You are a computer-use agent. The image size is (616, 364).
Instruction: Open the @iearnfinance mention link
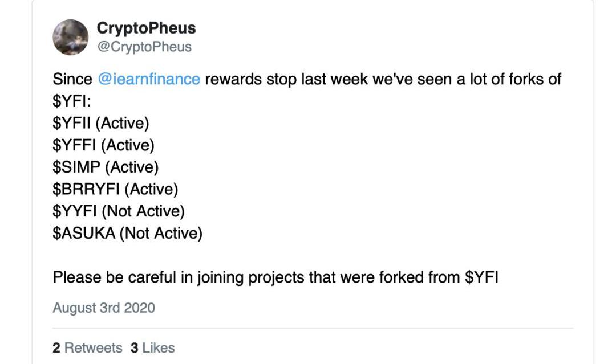(149, 79)
